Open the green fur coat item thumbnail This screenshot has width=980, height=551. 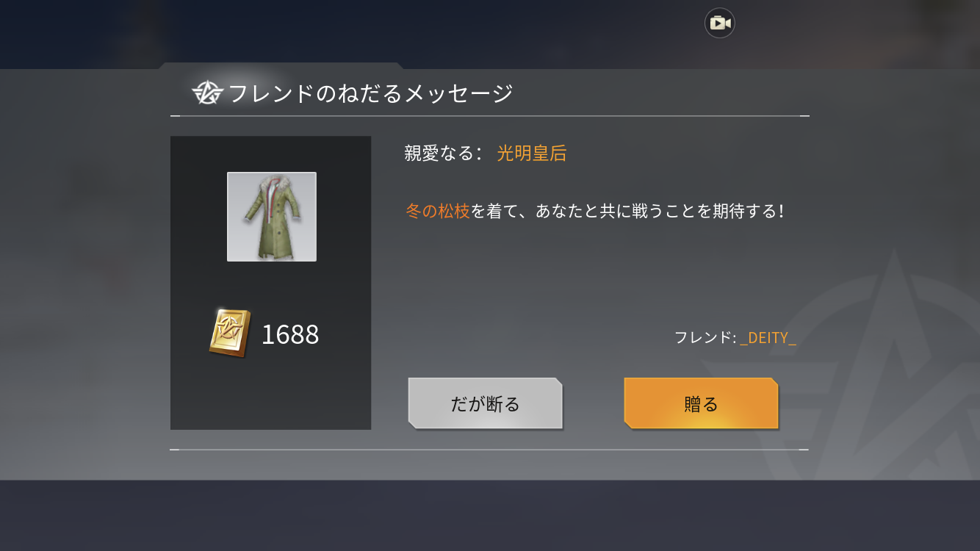click(272, 217)
